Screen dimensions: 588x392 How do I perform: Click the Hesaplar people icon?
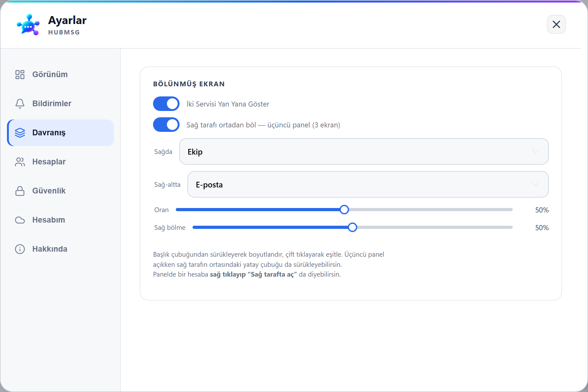(x=20, y=162)
